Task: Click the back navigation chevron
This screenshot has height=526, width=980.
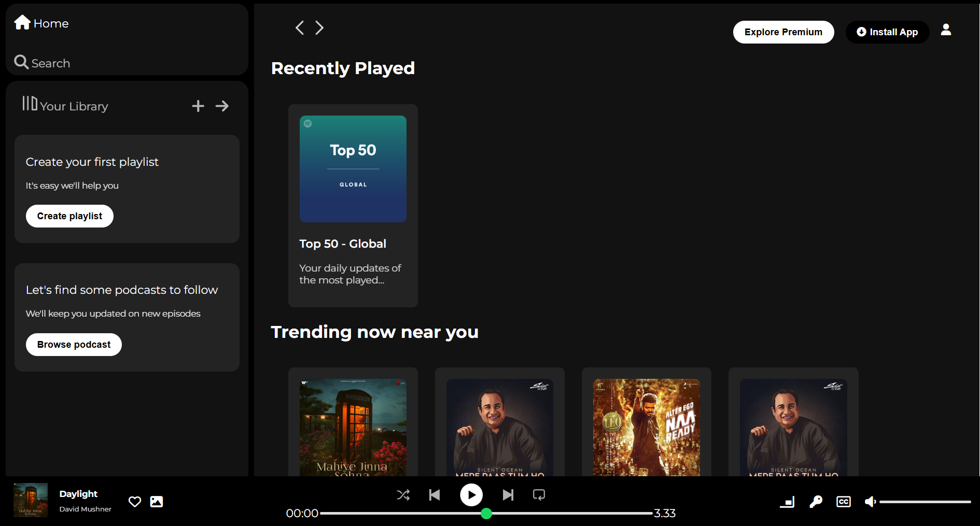Action: pos(299,27)
